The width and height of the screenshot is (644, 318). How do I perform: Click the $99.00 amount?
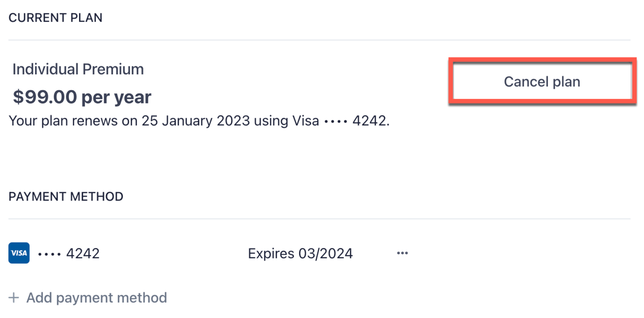tap(45, 97)
